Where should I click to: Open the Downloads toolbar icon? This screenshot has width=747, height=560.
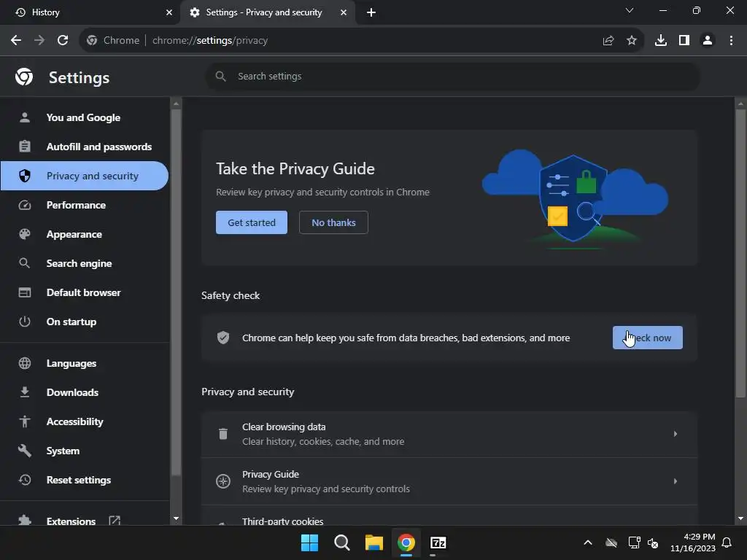tap(661, 41)
